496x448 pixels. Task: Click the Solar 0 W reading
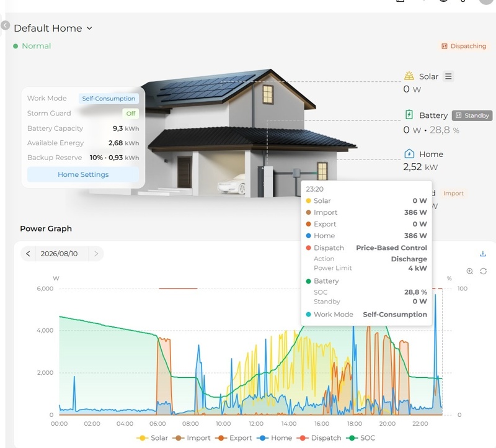pyautogui.click(x=412, y=89)
